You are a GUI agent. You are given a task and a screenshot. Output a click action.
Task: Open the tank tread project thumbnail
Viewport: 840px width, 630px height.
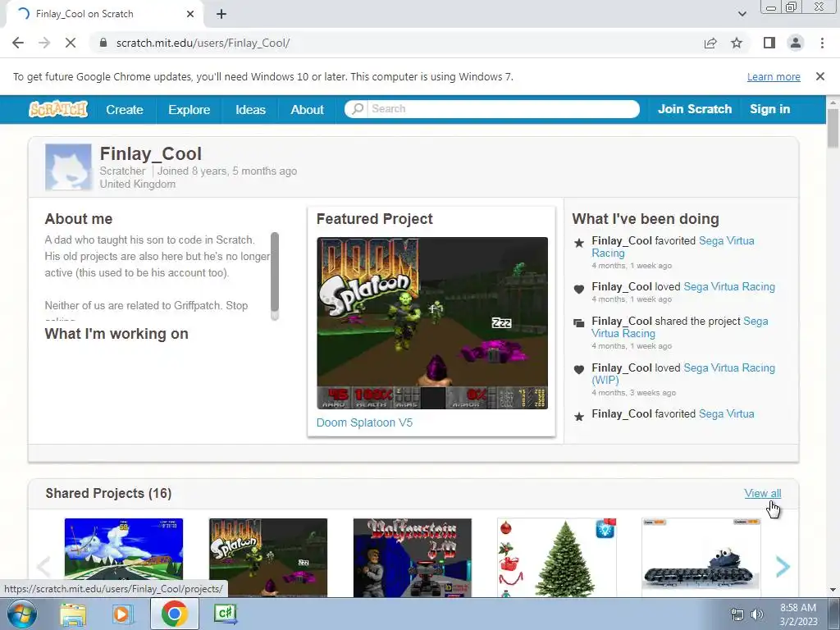pyautogui.click(x=701, y=557)
